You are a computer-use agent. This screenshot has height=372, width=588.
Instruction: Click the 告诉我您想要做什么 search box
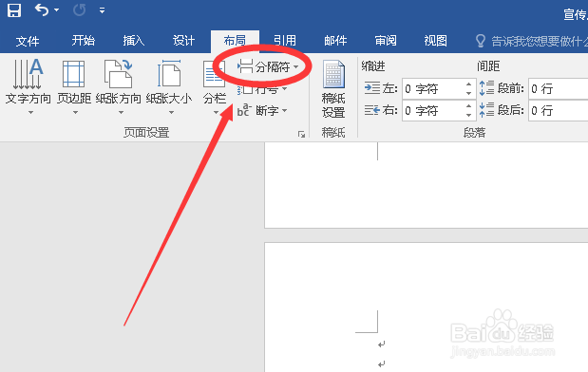[540, 41]
